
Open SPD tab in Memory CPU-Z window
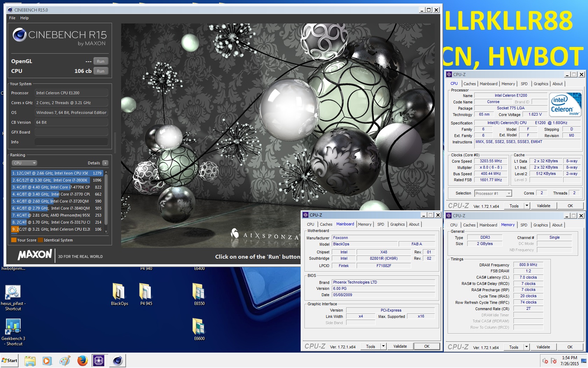pos(524,225)
